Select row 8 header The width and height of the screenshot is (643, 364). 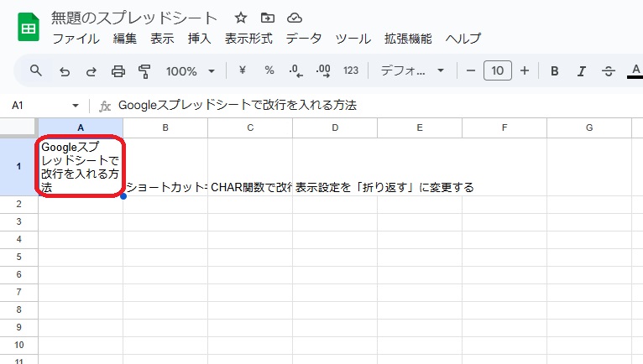[18, 309]
